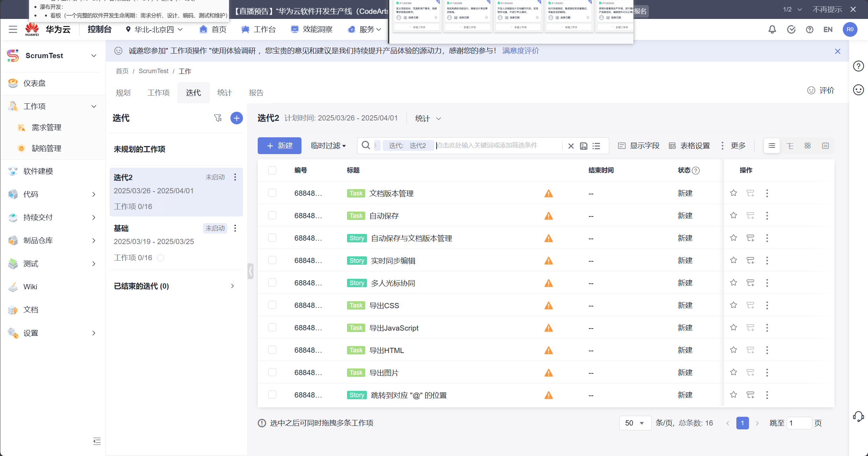Click the 新建 button
Screen dimensions: 868x456
click(279, 146)
